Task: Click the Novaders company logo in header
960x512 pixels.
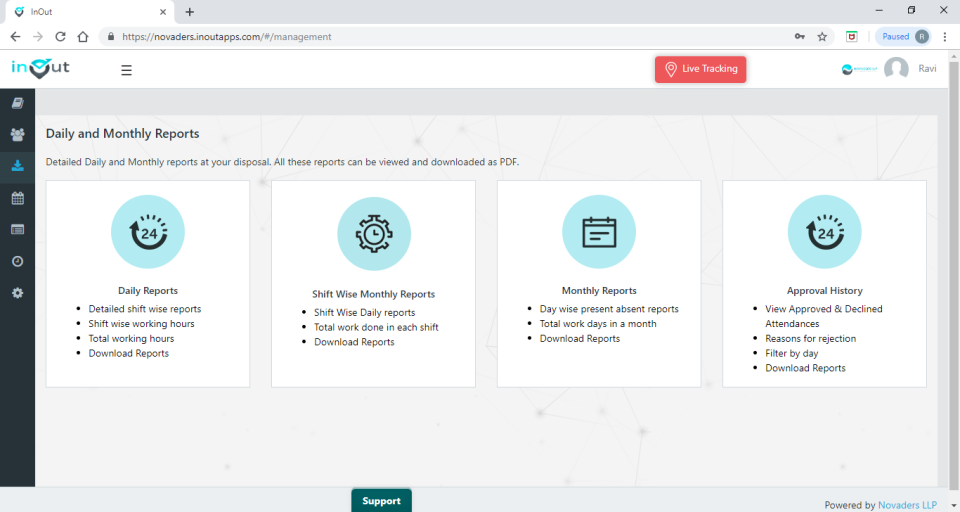Action: (859, 69)
